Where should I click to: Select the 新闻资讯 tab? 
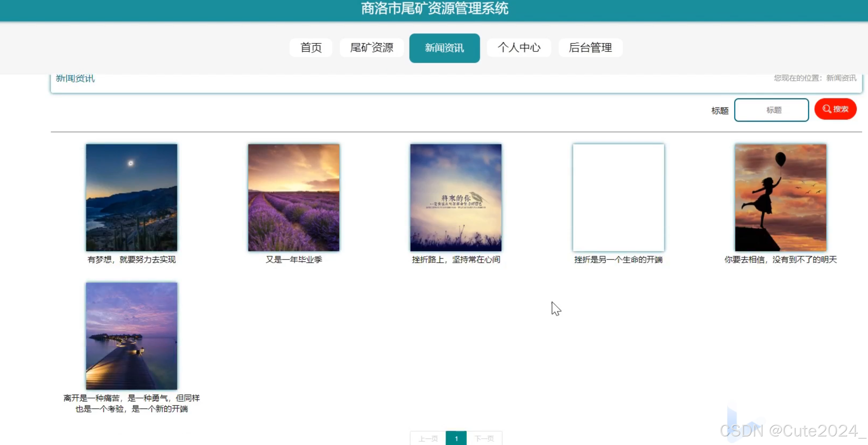click(444, 47)
